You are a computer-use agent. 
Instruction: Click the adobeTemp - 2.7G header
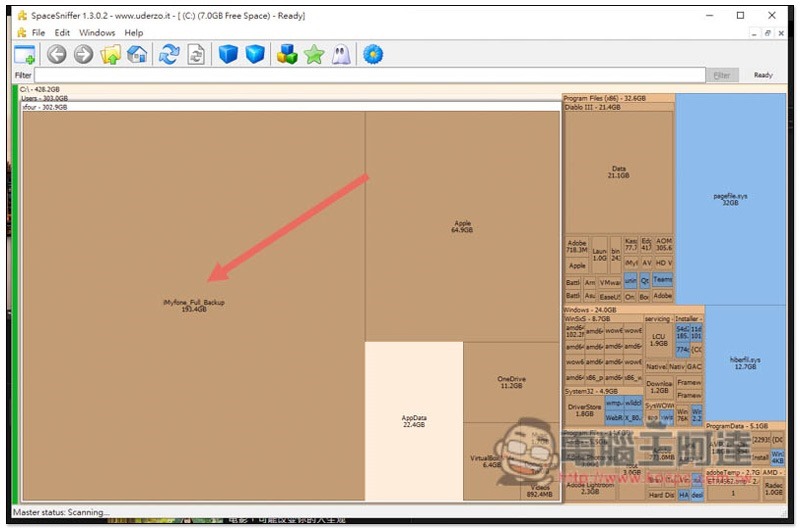(733, 472)
